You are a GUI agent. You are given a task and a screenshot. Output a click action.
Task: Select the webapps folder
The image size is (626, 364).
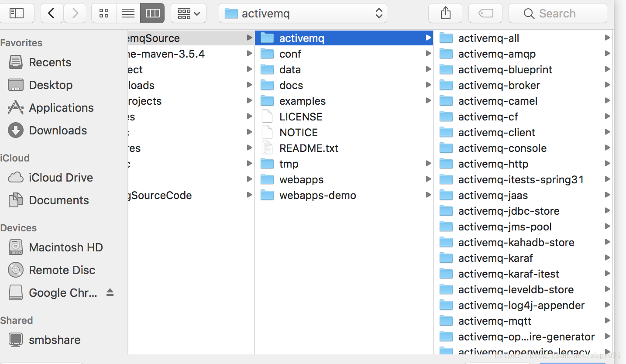[344, 179]
